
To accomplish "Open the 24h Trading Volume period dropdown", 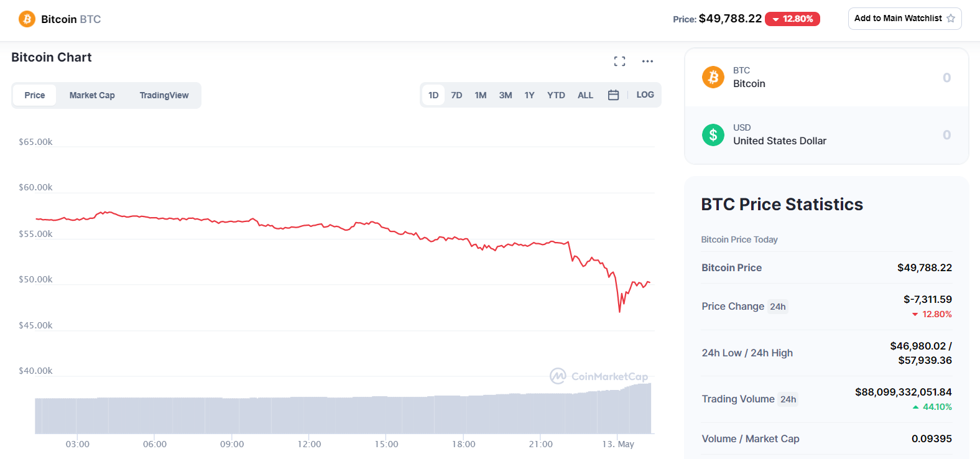I will pyautogui.click(x=788, y=399).
